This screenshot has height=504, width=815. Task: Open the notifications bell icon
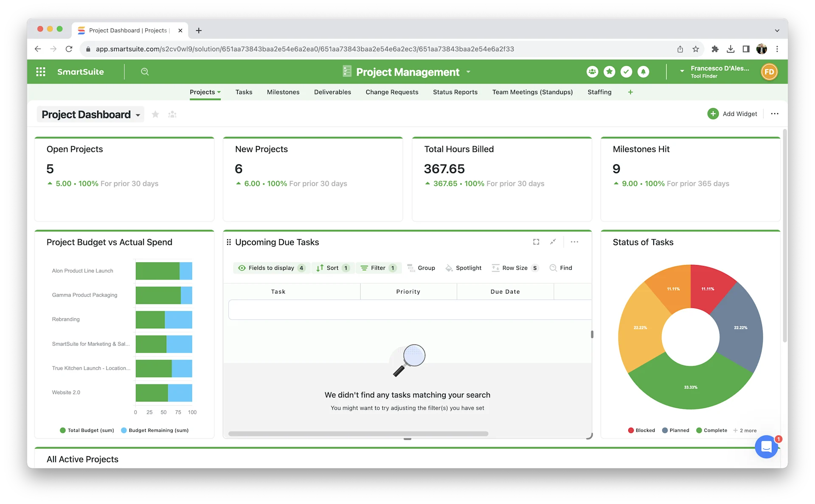pyautogui.click(x=644, y=72)
